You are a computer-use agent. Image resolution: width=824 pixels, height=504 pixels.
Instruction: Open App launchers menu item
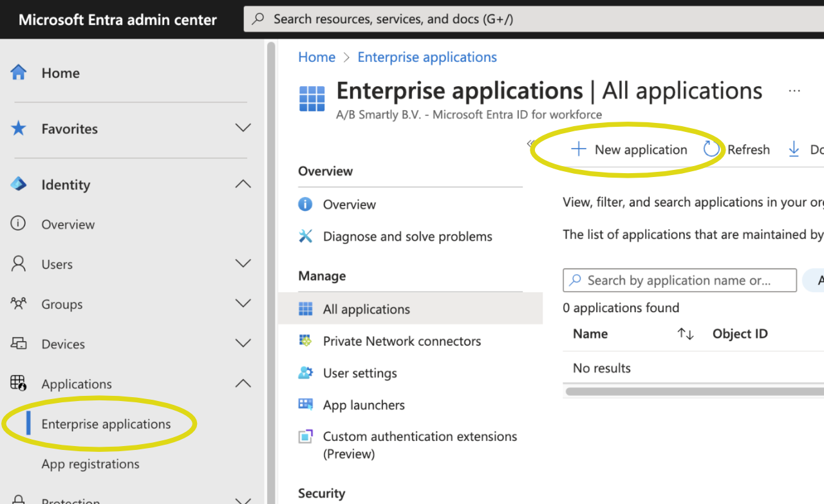364,405
